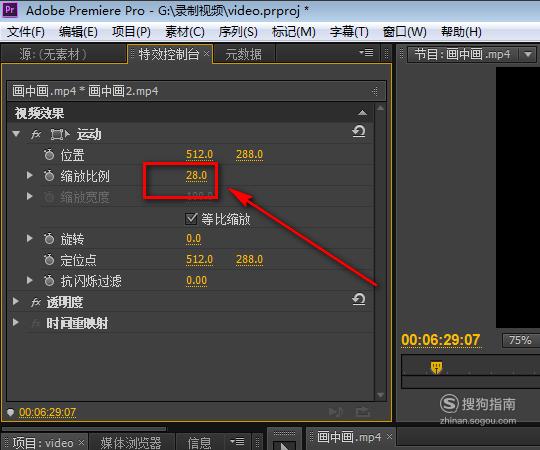This screenshot has width=540, height=450.
Task: Reset the 透明度 effect
Action: coord(359,299)
